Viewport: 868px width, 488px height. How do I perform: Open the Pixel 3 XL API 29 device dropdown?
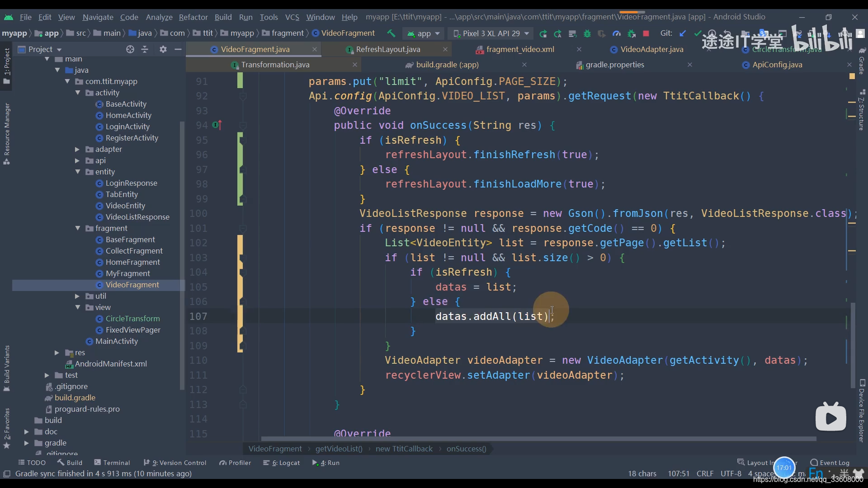coord(491,33)
